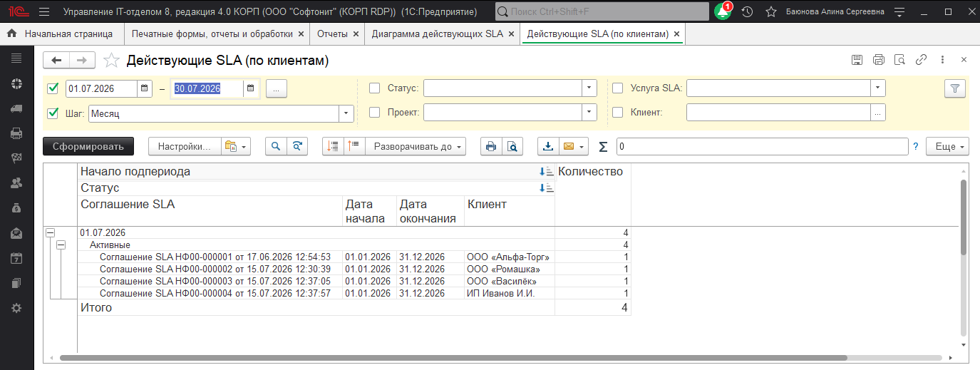This screenshot has height=370, width=980.
Task: Add report to favorites star
Action: pyautogui.click(x=111, y=61)
